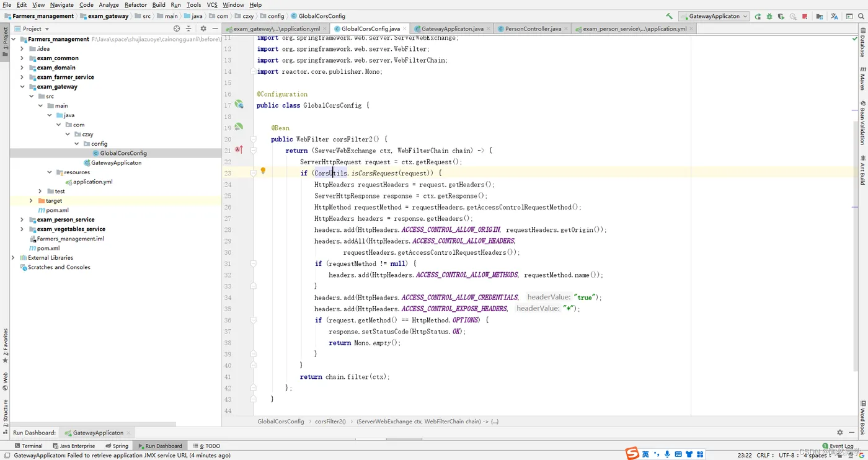Hide the Project panel (minimize dash)
This screenshot has height=460, width=868.
click(x=215, y=29)
